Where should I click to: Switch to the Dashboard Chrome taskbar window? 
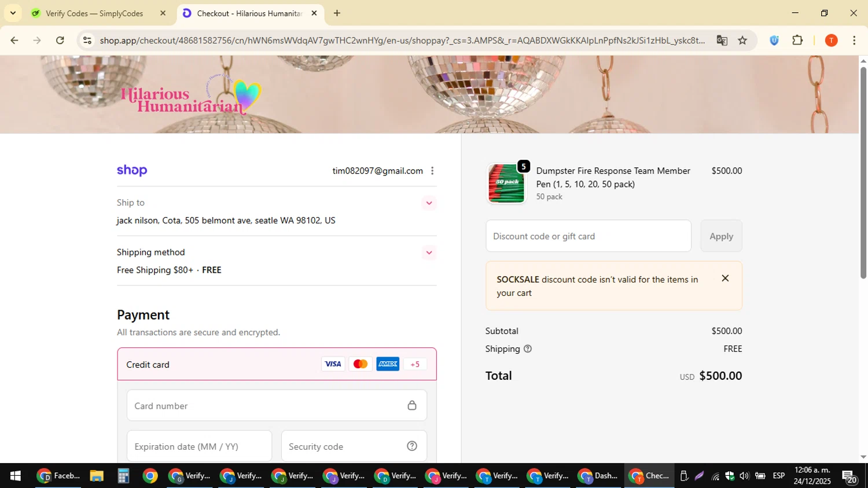tap(598, 476)
